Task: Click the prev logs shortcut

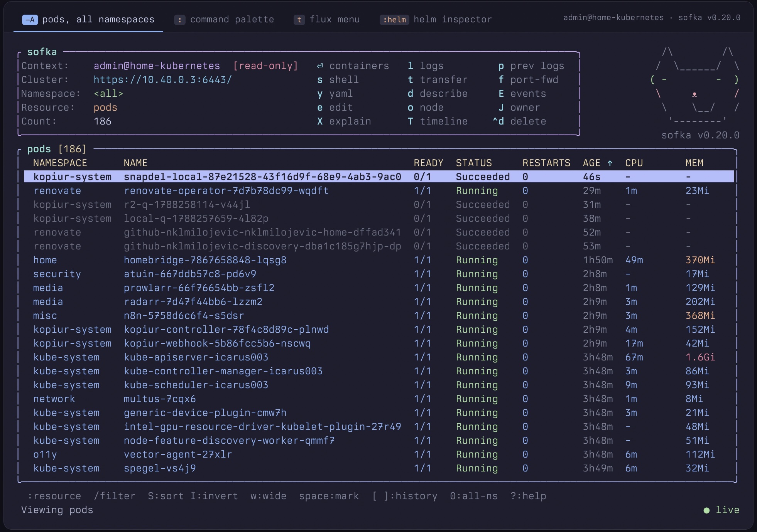Action: pos(531,66)
